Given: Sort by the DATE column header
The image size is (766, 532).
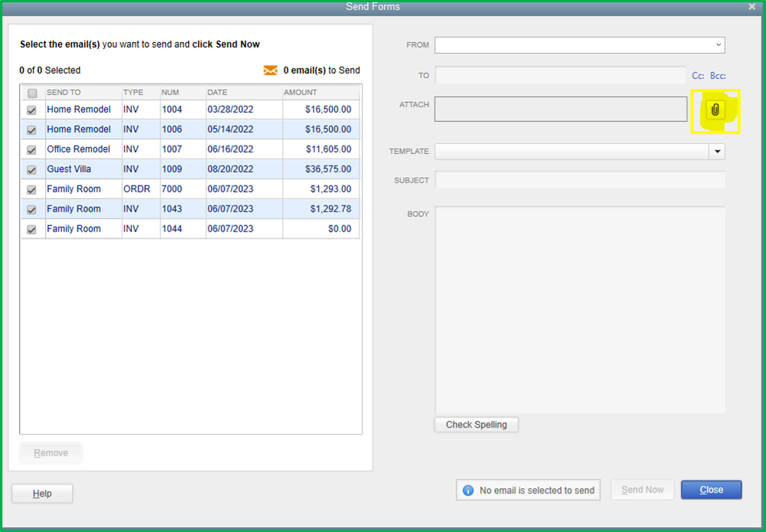Looking at the screenshot, I should 245,92.
